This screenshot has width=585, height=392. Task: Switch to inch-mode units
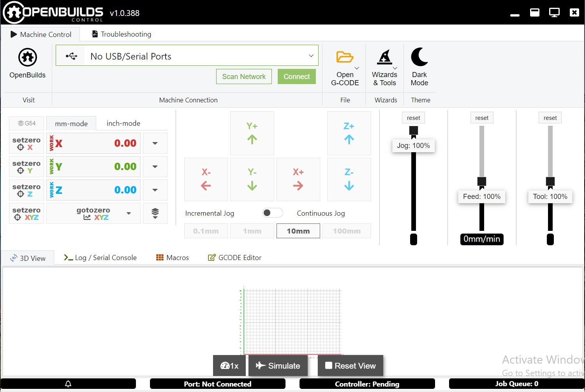123,123
